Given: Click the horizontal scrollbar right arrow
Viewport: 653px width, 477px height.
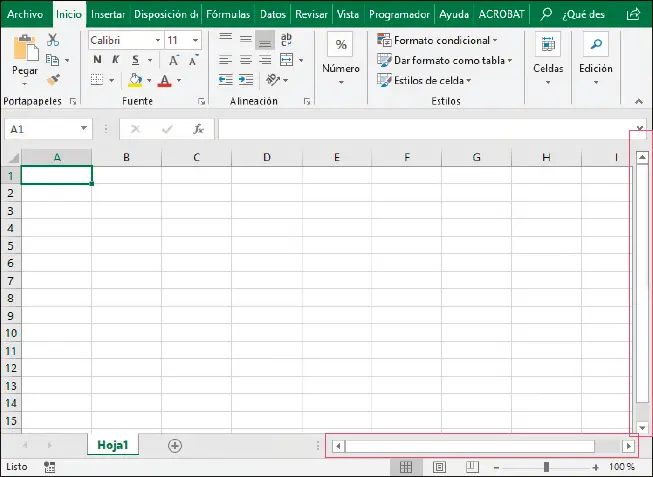Looking at the screenshot, I should (628, 446).
